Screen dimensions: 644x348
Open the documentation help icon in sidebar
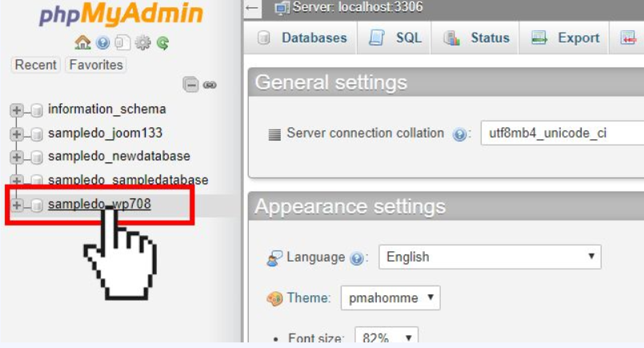(x=102, y=42)
